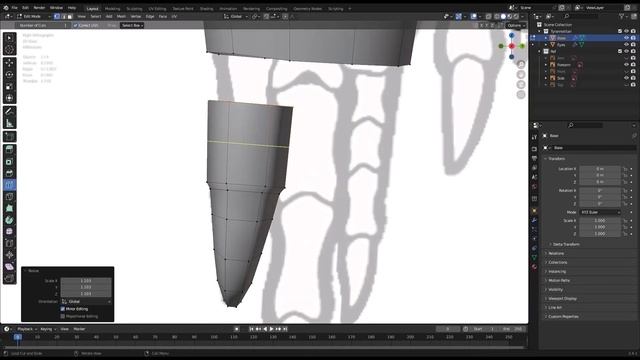This screenshot has height=360, width=640.
Task: Select the Inset Faces tool
Action: pyautogui.click(x=9, y=162)
